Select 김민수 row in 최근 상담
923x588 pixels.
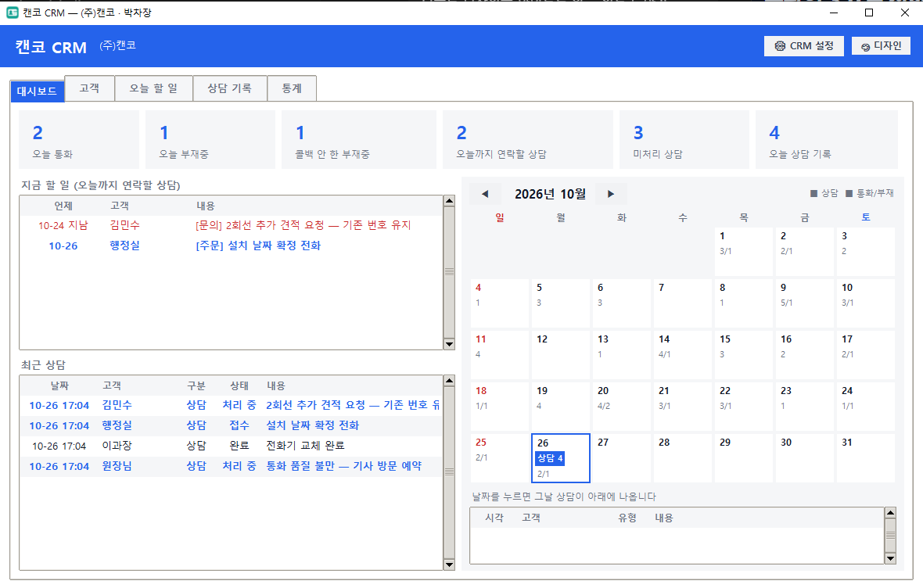tap(231, 406)
